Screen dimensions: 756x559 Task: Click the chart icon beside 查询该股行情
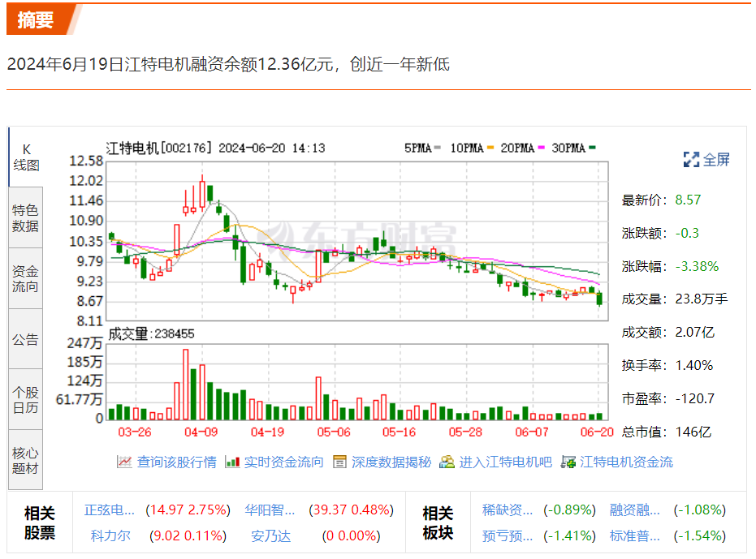click(124, 462)
